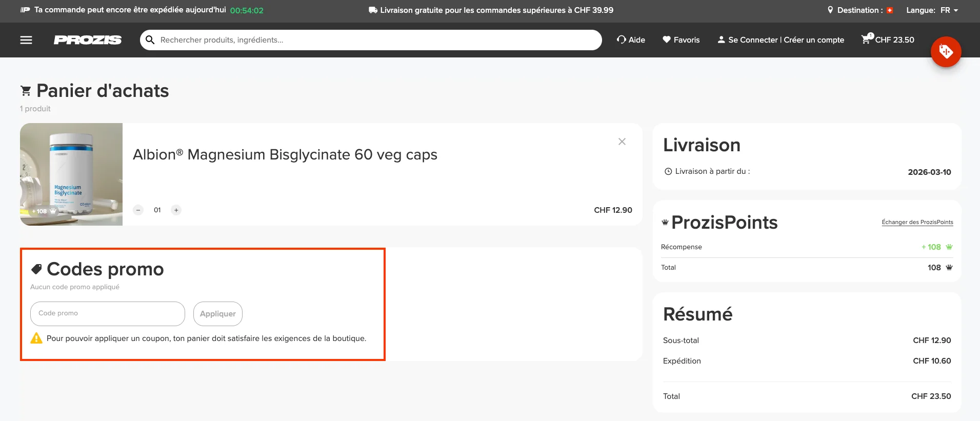Focus the product search field
The image size is (980, 421).
[x=371, y=40]
